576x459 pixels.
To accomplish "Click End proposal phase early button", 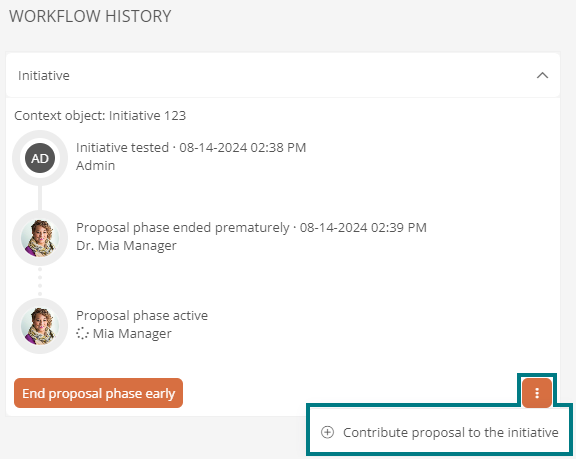I will tap(98, 393).
